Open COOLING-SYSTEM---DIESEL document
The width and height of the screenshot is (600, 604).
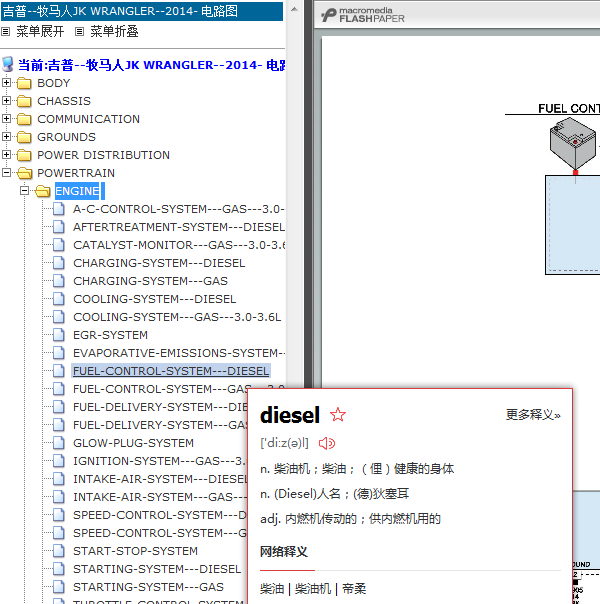point(154,299)
